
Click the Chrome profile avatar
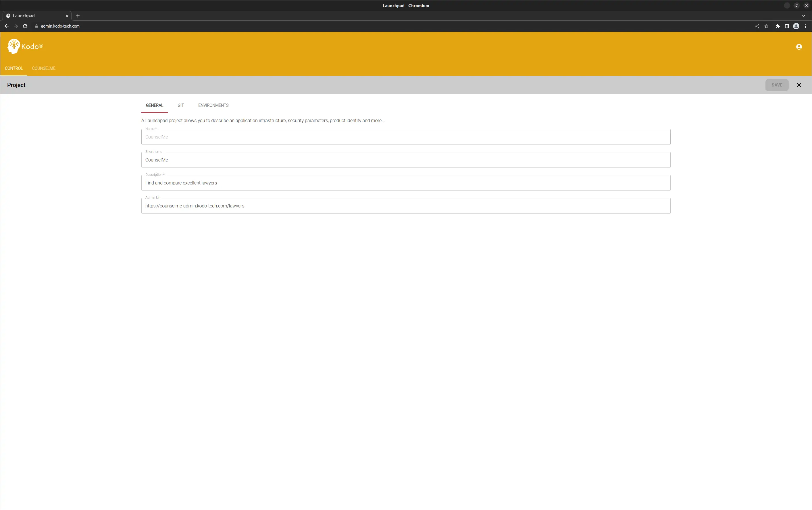pyautogui.click(x=796, y=26)
